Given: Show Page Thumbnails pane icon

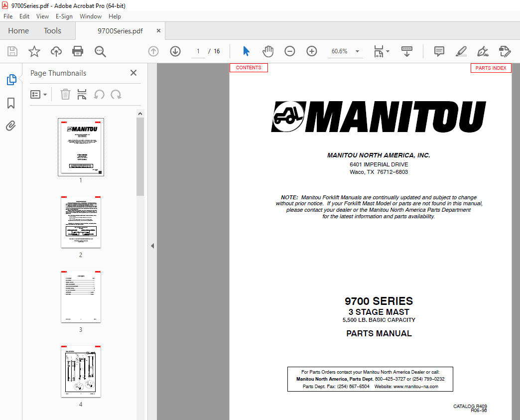Looking at the screenshot, I should [11, 80].
